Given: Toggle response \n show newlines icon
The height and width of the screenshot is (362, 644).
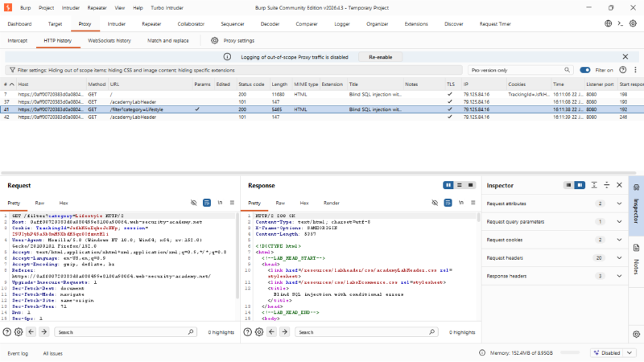Looking at the screenshot, I should (461, 203).
